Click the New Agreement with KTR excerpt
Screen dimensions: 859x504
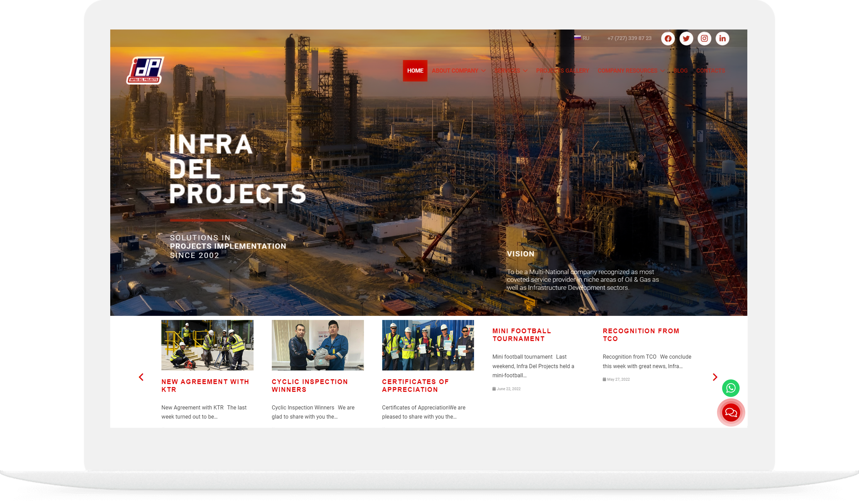[x=204, y=412]
